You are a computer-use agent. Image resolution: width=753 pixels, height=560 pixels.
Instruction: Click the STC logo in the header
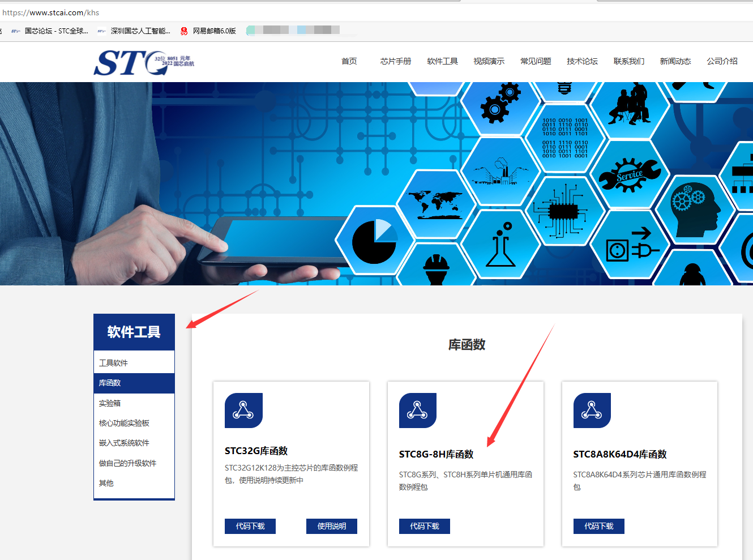144,62
